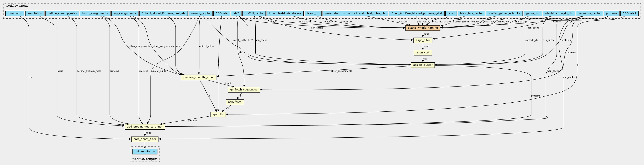Select the 'blast_rules_db' literal parameter node
644x165 pixels.
click(x=355, y=13)
